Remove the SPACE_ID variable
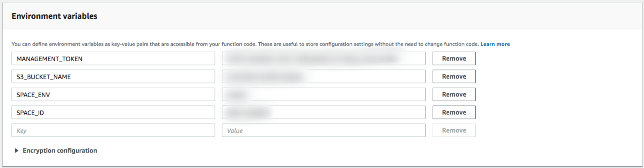 tap(454, 112)
